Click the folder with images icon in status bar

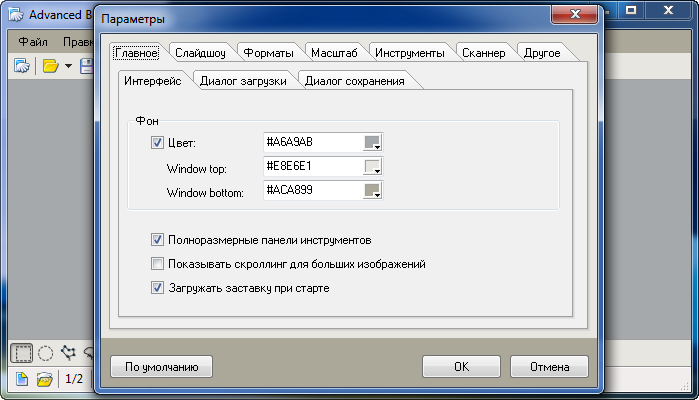coord(45,379)
